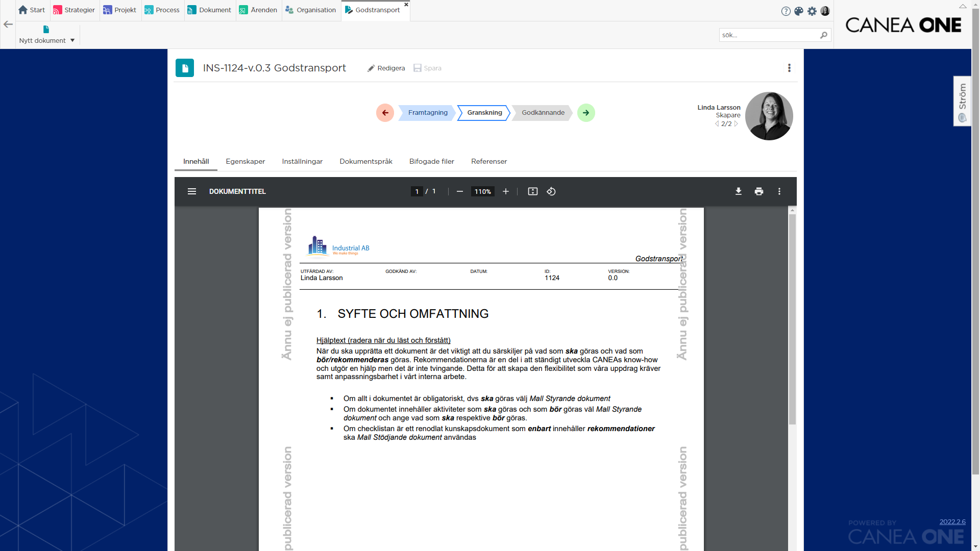
Task: Click the PDF viewer vertical scrollbar
Action: [x=792, y=319]
